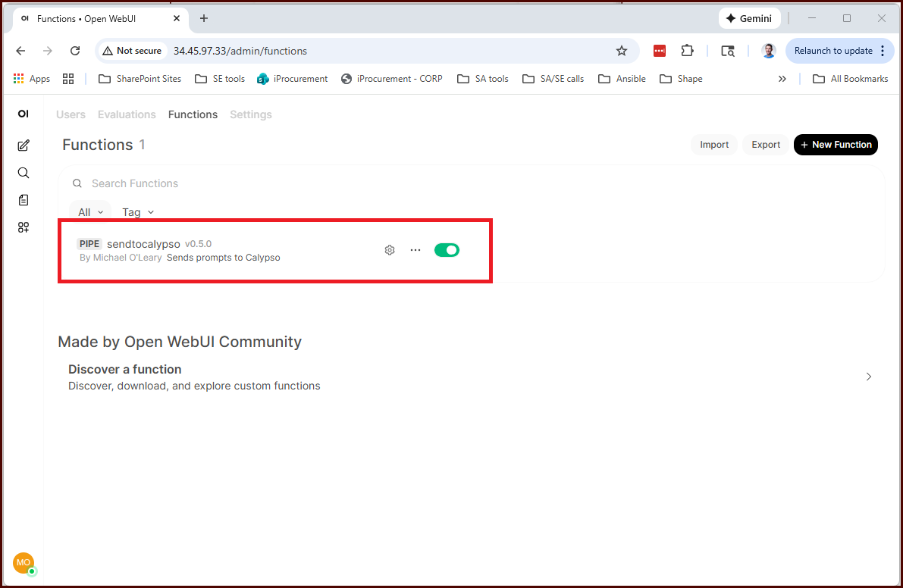Focus the Search Functions input field
903x588 pixels.
[x=303, y=183]
